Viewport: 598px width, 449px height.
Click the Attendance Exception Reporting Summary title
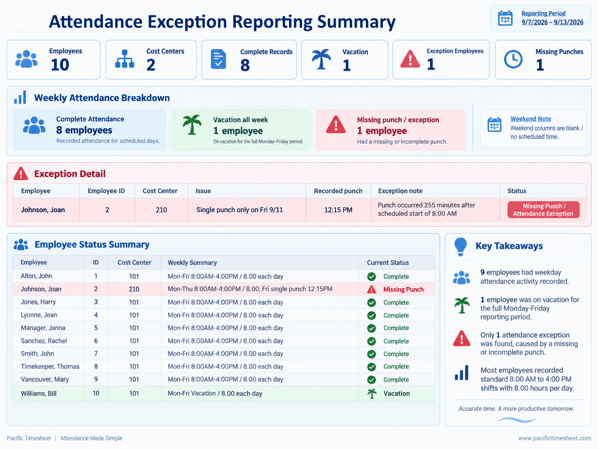(222, 22)
